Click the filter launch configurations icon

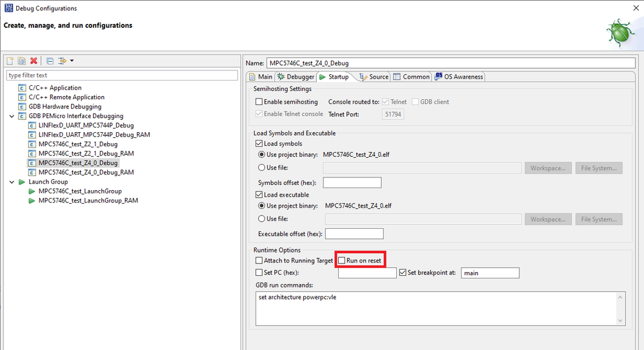[x=62, y=61]
